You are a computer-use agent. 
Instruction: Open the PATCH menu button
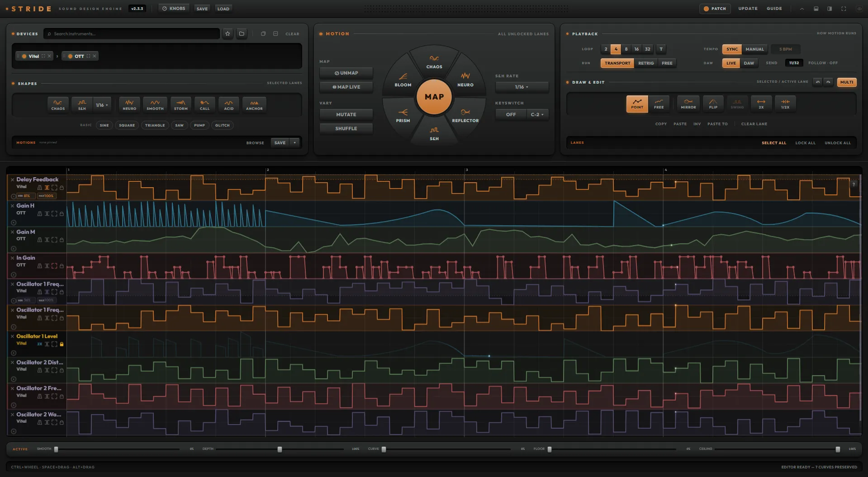pyautogui.click(x=715, y=9)
